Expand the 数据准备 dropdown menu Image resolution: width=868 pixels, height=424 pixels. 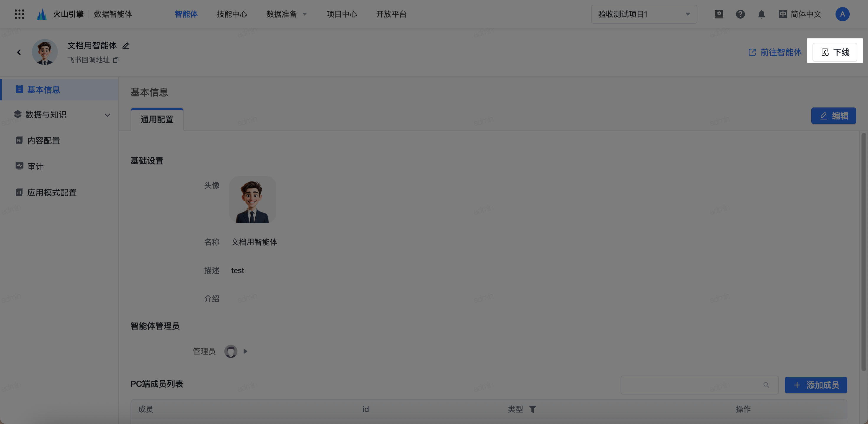[286, 14]
